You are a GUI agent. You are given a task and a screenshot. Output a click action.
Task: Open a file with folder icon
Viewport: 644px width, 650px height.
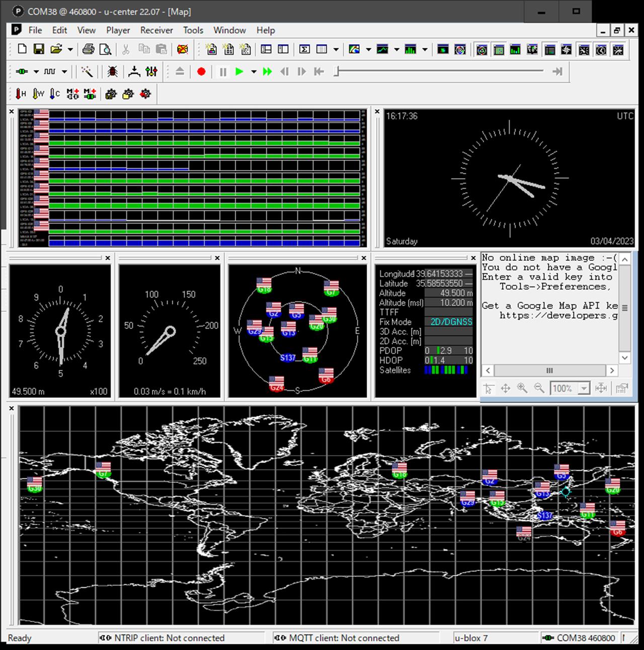coord(56,49)
